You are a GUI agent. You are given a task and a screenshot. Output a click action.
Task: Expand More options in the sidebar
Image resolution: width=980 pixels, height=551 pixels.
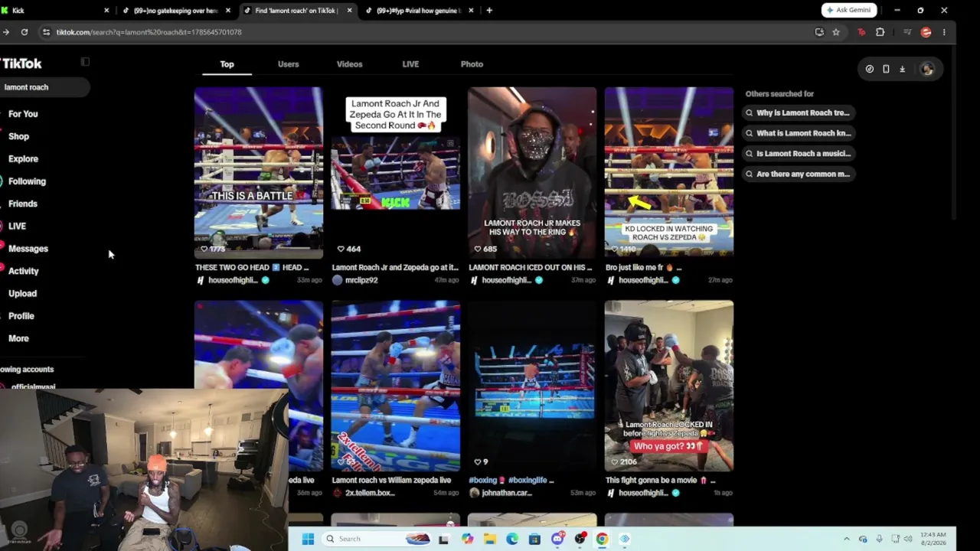pyautogui.click(x=18, y=338)
